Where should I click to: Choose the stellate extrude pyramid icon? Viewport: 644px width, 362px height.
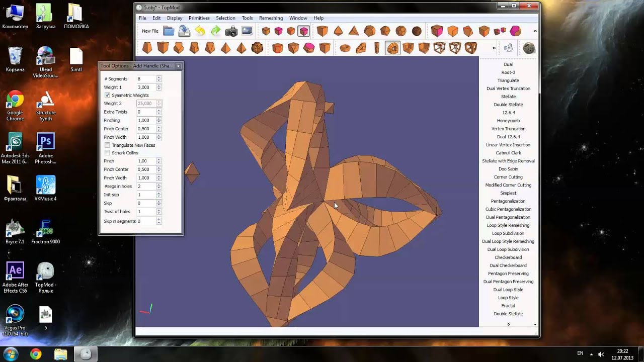(x=226, y=48)
